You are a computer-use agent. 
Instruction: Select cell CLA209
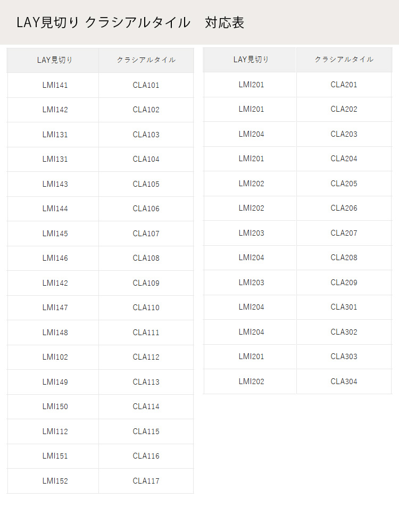pos(344,282)
